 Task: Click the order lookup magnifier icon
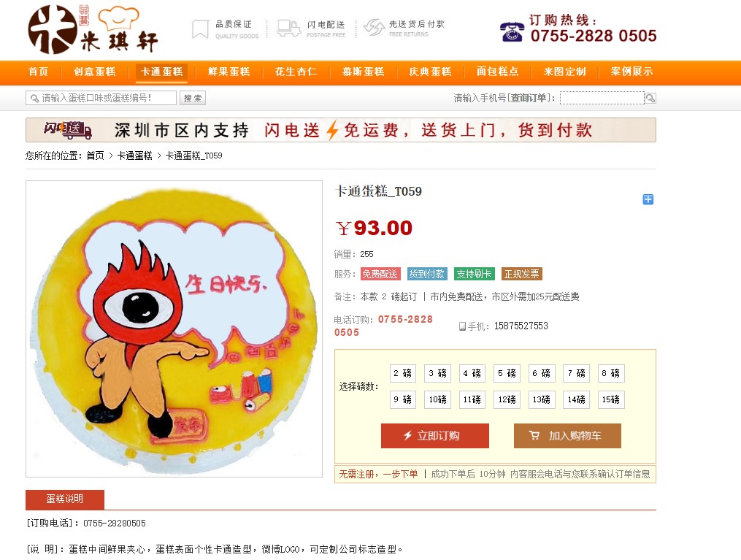click(650, 98)
